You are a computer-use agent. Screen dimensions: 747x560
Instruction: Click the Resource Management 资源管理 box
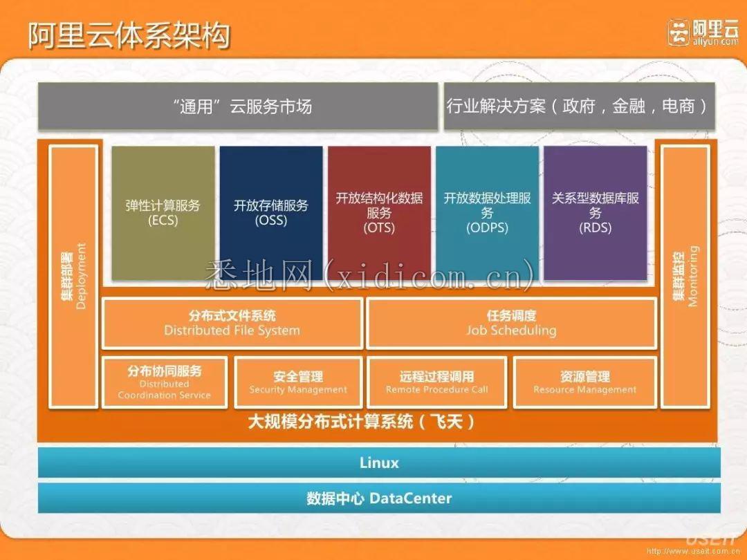pos(585,382)
